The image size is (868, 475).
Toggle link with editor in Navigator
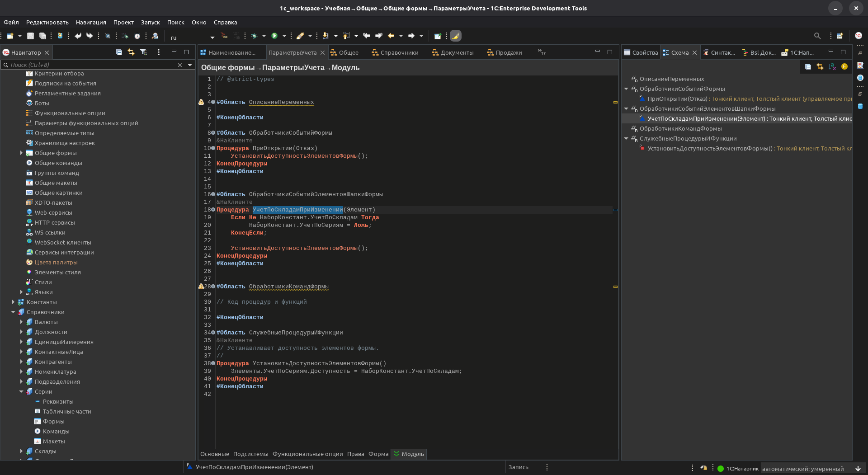(x=131, y=52)
